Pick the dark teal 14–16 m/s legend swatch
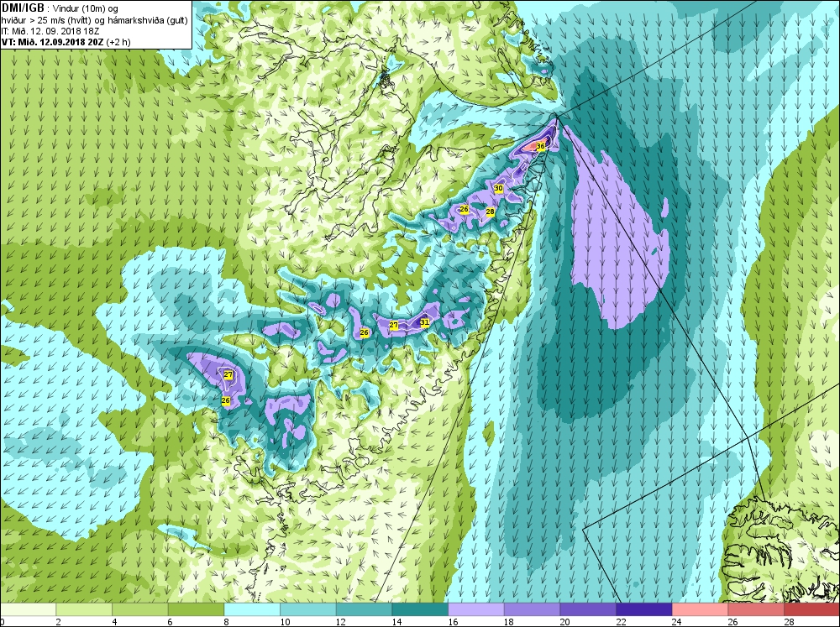840x627 pixels. click(420, 609)
